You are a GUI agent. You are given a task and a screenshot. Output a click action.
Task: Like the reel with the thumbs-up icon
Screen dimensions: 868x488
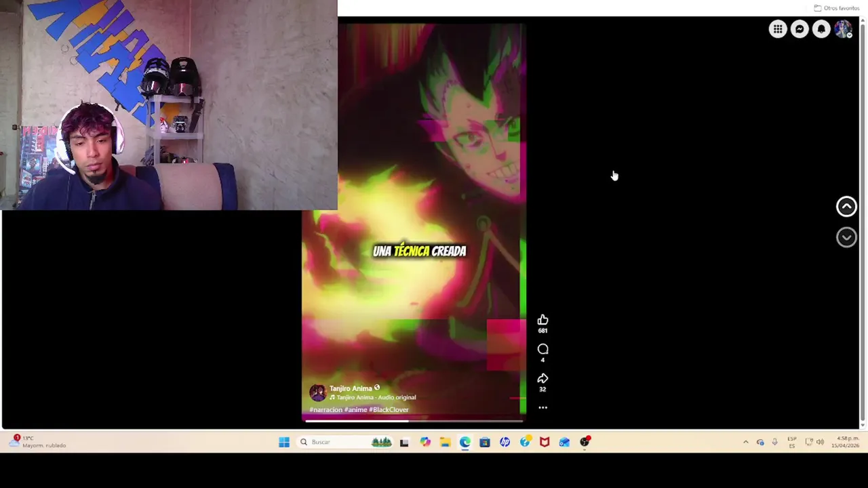pyautogui.click(x=542, y=320)
